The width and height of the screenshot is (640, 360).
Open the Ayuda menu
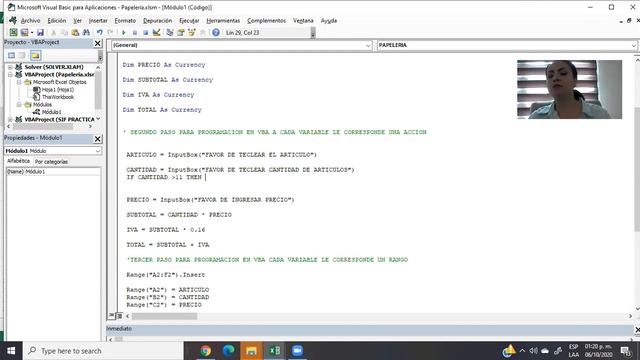(329, 20)
